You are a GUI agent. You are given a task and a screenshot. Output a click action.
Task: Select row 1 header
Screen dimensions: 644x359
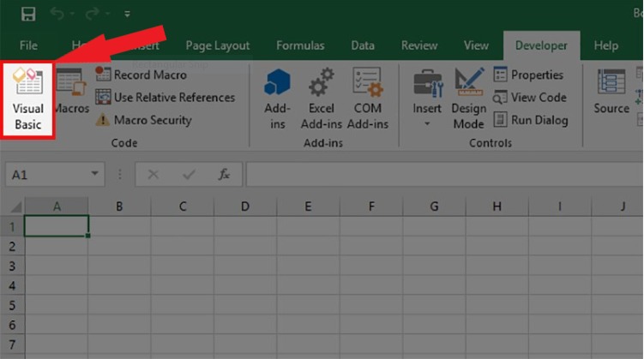coord(12,226)
